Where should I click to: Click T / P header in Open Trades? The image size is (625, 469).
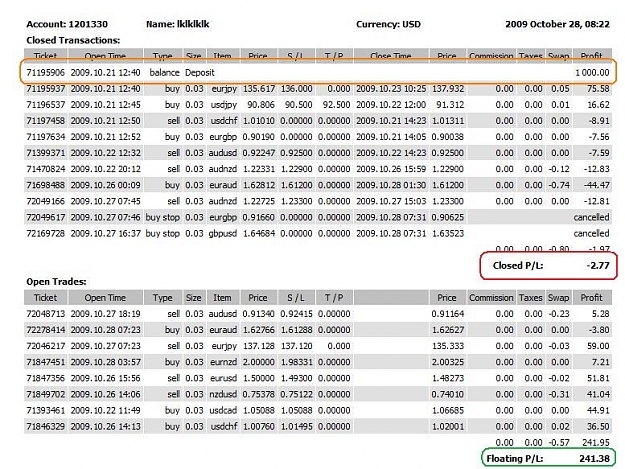coord(334,298)
